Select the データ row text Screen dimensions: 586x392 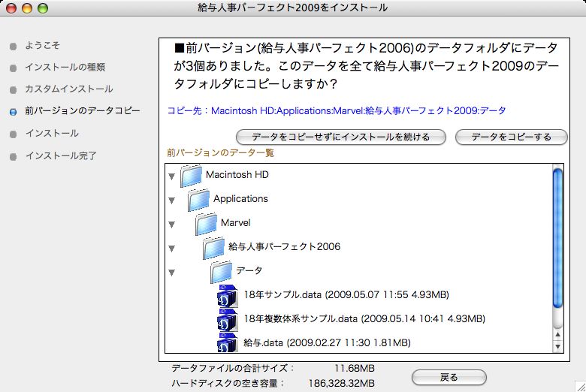249,270
